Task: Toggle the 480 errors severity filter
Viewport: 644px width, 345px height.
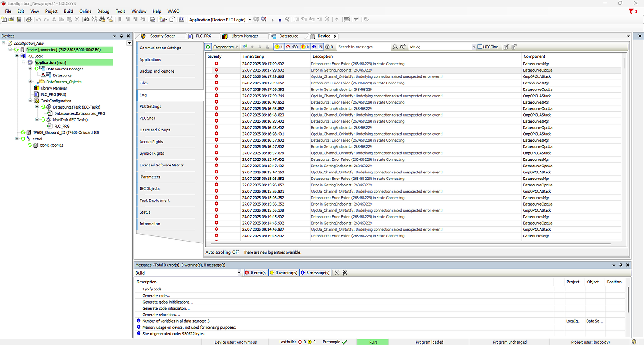Action: (293, 47)
